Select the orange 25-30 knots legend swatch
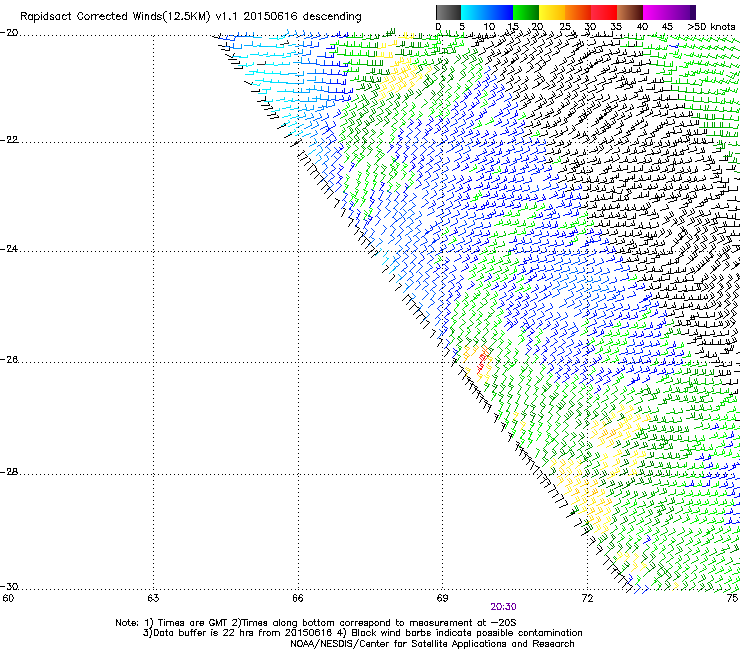The width and height of the screenshot is (740, 650). [x=578, y=12]
